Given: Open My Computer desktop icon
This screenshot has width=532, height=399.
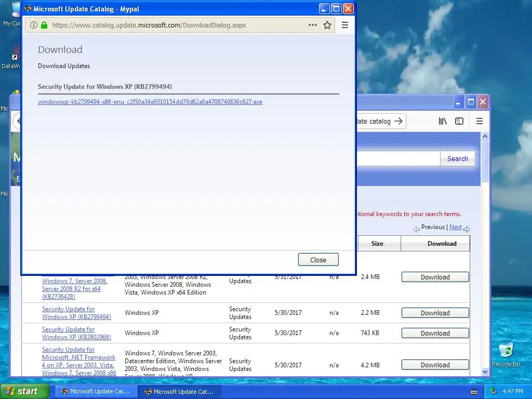Looking at the screenshot, I should tap(12, 14).
